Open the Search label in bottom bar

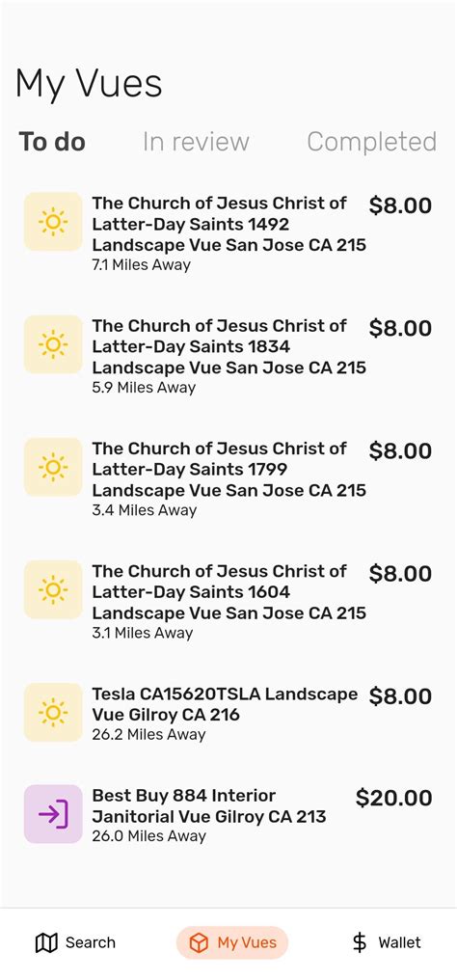point(91,942)
